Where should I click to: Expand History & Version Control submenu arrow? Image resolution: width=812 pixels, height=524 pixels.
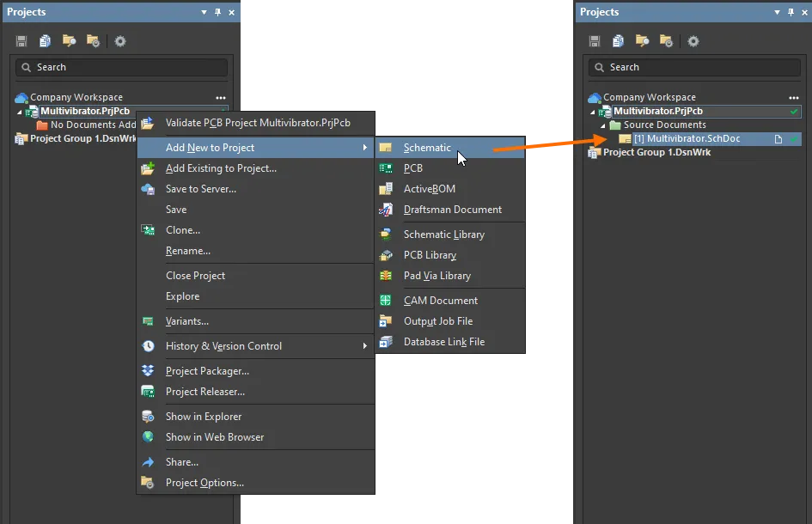coord(365,346)
